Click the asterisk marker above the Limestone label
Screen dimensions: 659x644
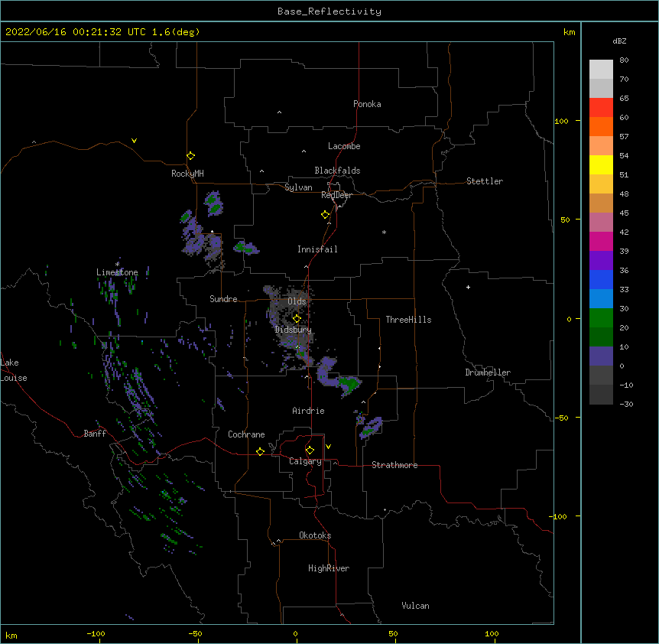point(117,265)
